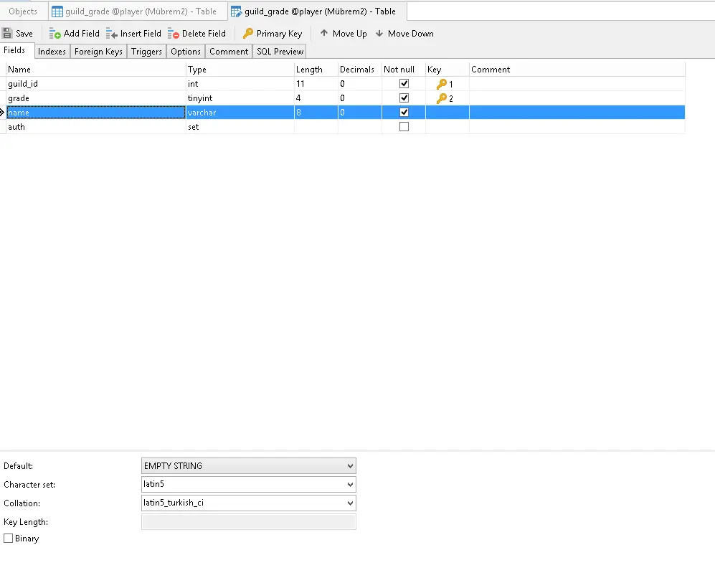Viewport: 715px width, 588px height.
Task: Click table edit icon on active guild_grade tab
Action: coord(236,12)
